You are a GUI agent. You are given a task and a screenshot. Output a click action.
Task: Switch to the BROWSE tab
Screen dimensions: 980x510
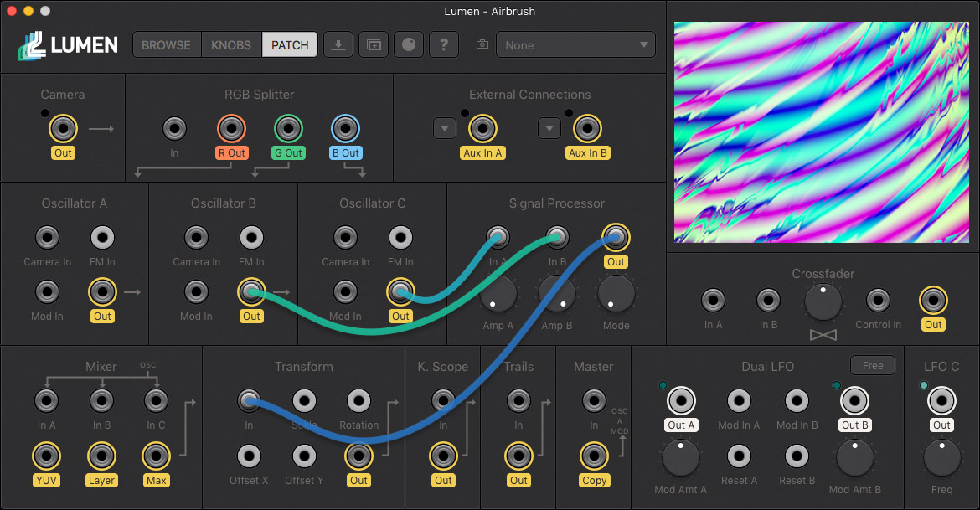point(167,44)
